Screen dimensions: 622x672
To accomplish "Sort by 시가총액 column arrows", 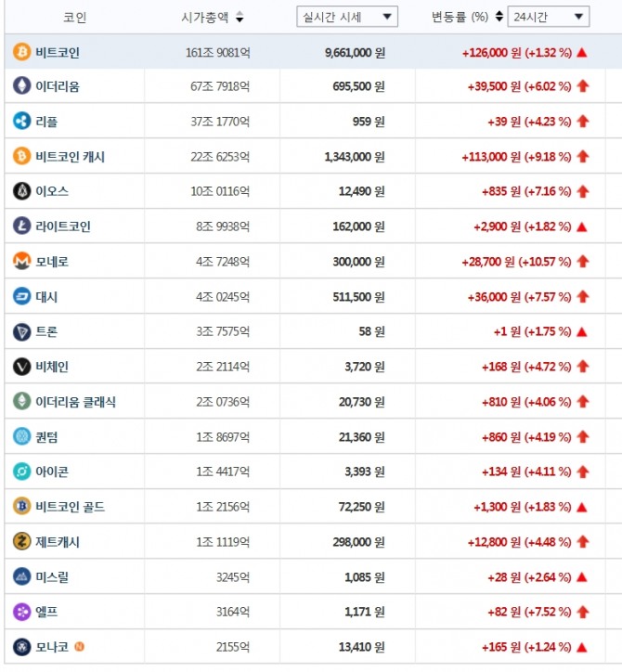I will [x=240, y=17].
